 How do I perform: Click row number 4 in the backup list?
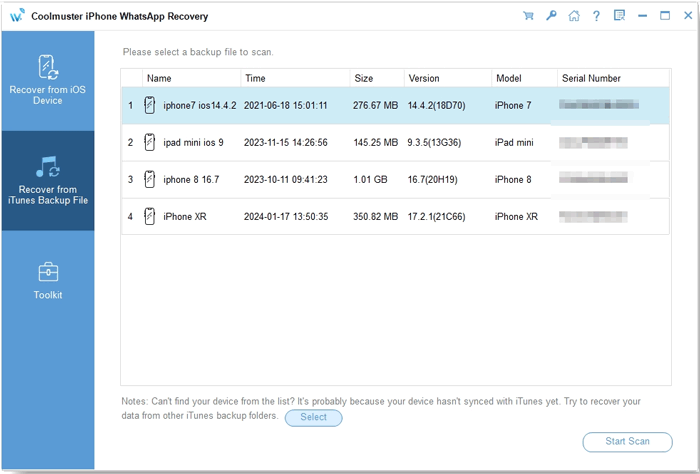coord(130,216)
